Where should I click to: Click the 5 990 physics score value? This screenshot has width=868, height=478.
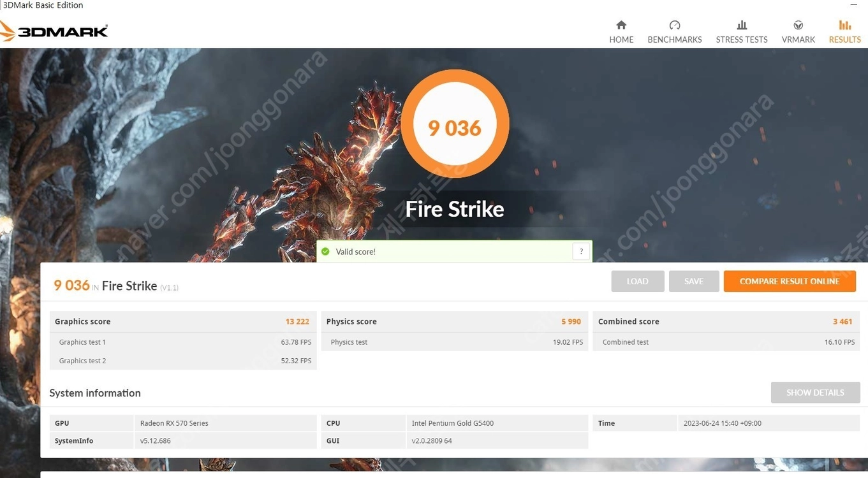(571, 322)
